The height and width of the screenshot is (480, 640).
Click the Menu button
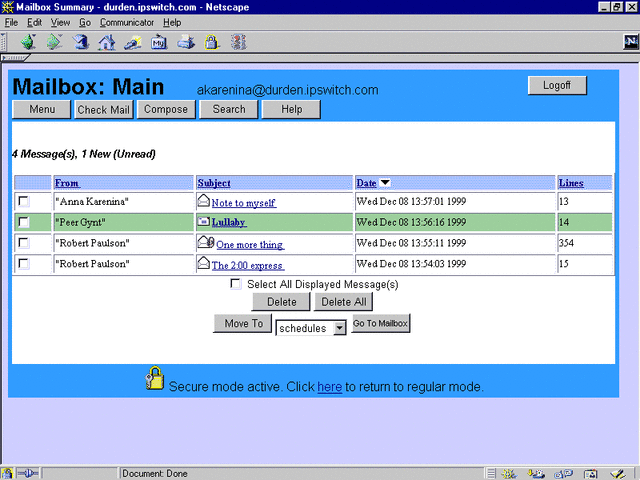click(x=42, y=109)
